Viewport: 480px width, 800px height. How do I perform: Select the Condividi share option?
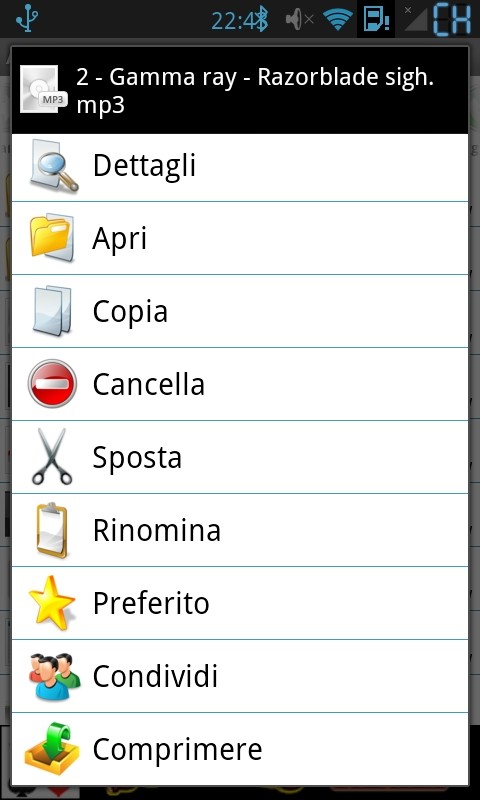tap(240, 676)
